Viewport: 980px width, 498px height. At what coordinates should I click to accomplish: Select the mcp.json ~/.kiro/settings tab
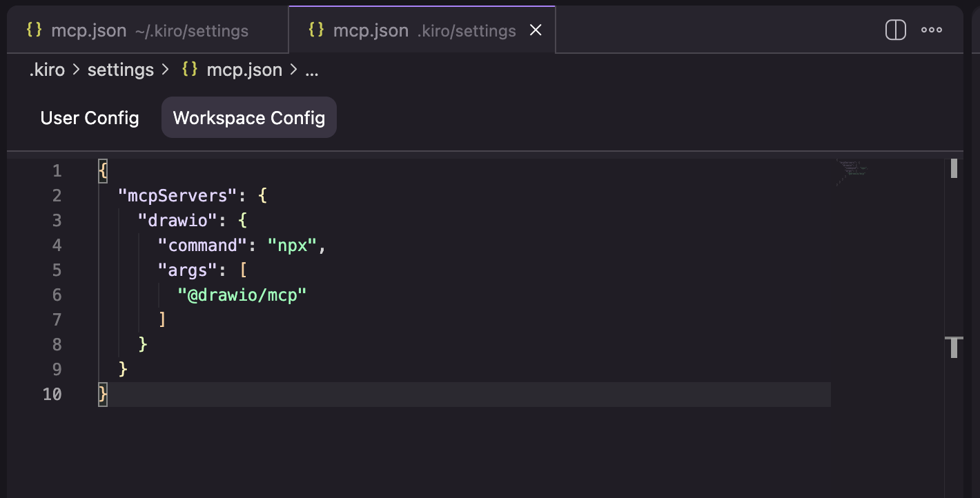138,30
